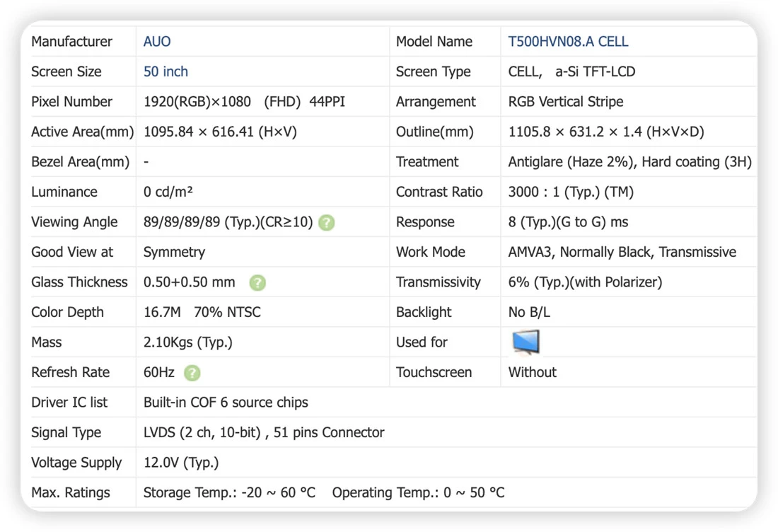Click the Color Depth value 16.7M 70% NTSC

(202, 312)
